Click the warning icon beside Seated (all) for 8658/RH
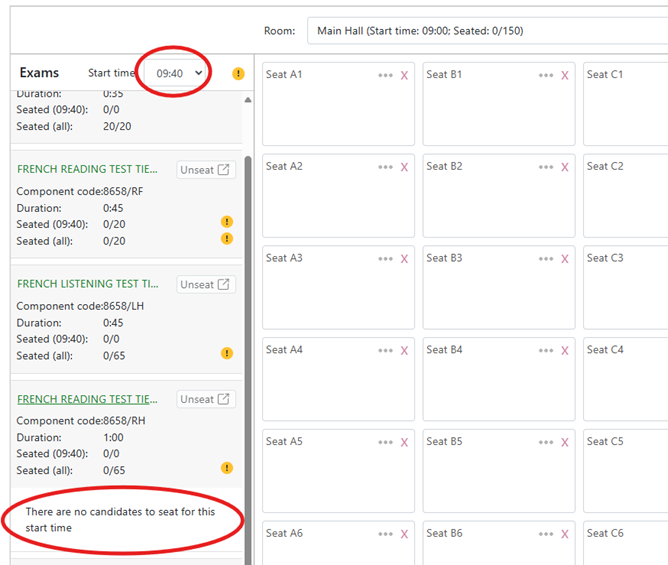 click(x=227, y=468)
